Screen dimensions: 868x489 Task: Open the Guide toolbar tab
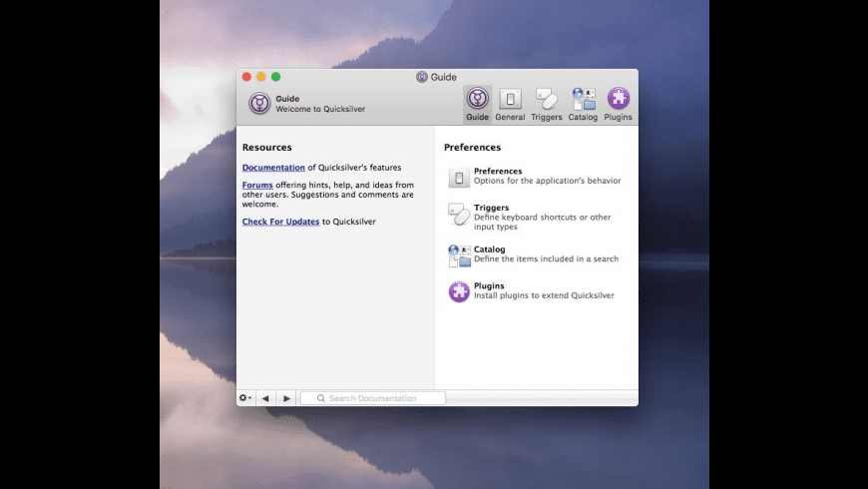477,104
